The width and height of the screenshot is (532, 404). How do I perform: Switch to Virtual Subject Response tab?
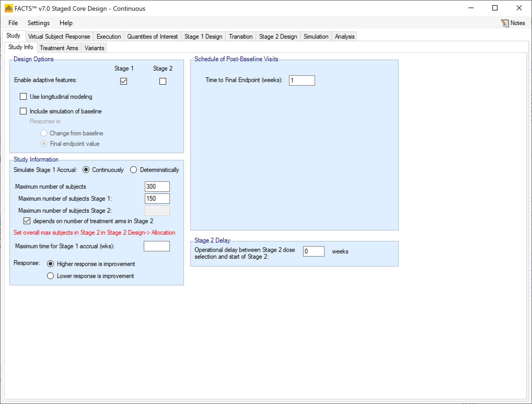(x=59, y=37)
